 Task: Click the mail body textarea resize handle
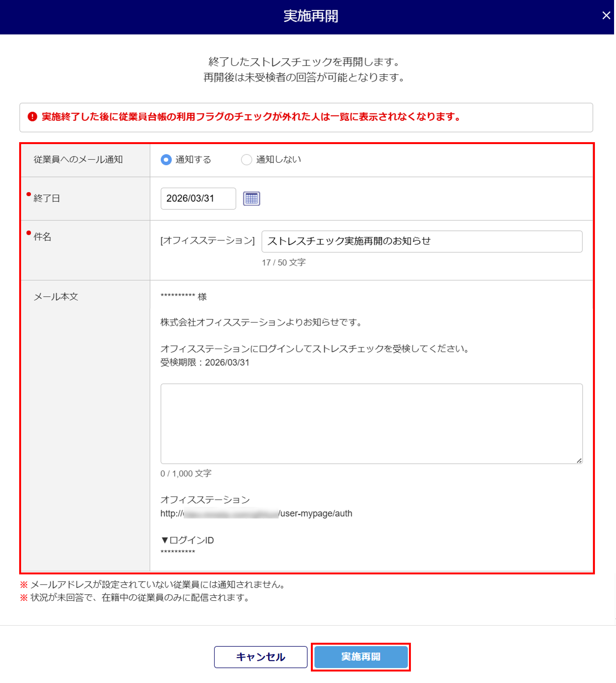(x=579, y=461)
